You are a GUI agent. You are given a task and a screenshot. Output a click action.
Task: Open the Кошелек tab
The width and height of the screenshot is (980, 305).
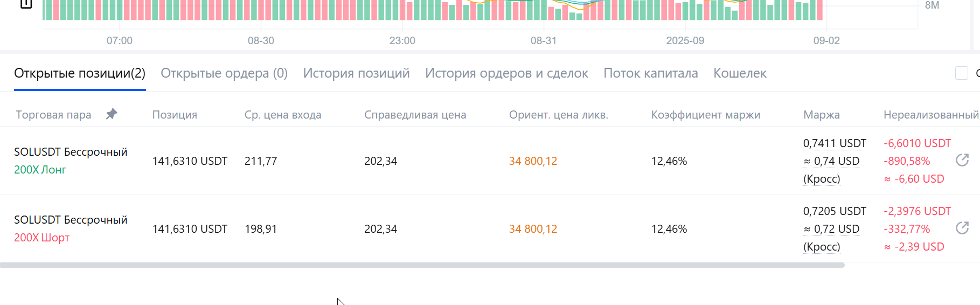pos(740,73)
